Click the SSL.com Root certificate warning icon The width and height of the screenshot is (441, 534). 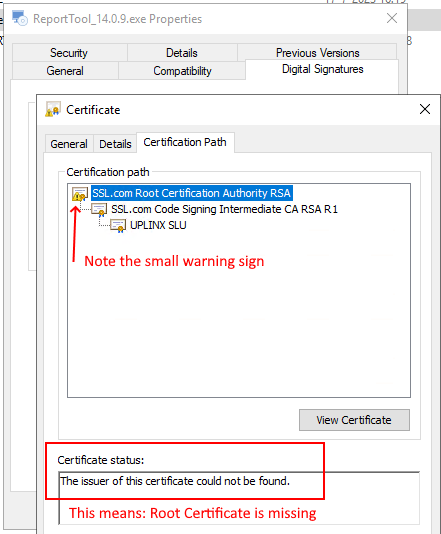80,194
